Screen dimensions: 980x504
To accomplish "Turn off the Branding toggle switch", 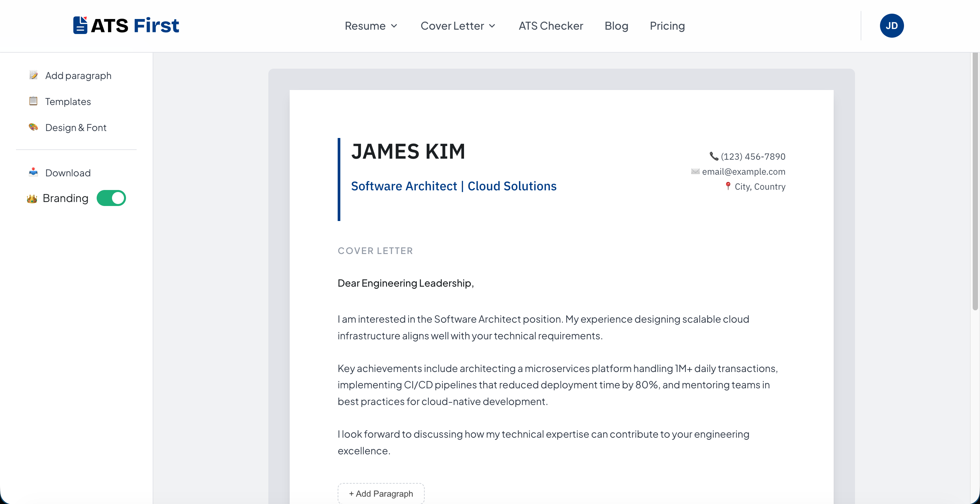I will tap(111, 198).
